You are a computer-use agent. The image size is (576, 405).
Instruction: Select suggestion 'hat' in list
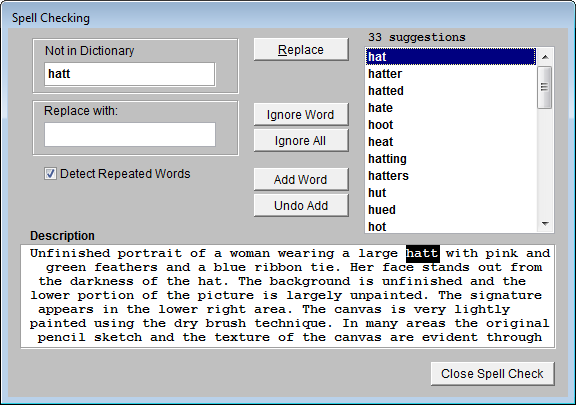click(451, 57)
